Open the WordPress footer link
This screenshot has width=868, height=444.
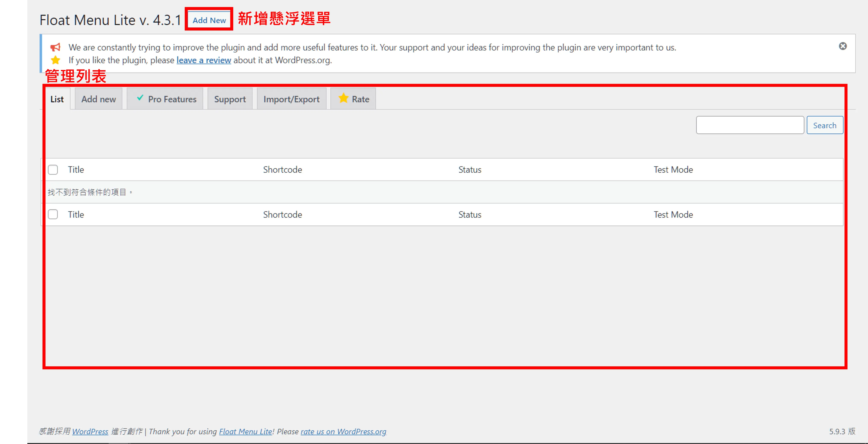tap(90, 431)
